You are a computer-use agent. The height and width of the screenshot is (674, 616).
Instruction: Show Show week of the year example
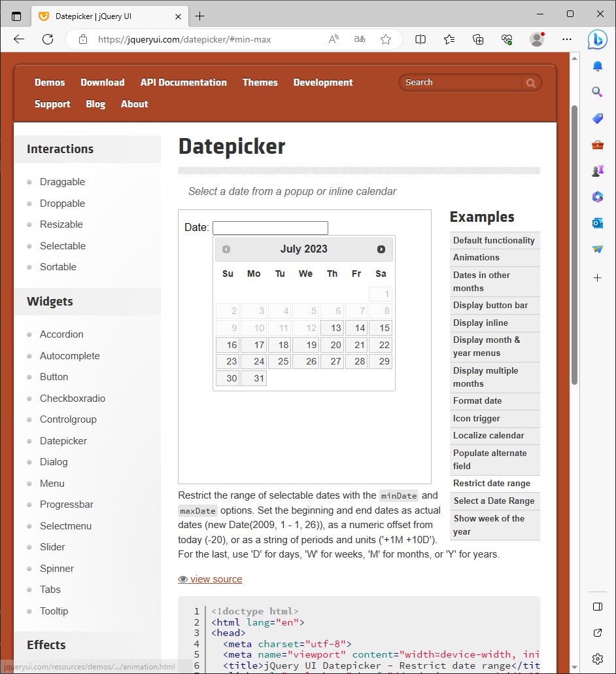click(495, 525)
